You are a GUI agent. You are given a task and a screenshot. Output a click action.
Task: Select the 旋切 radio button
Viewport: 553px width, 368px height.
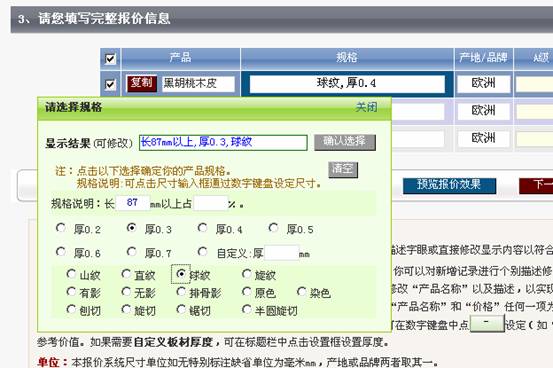[x=126, y=309]
